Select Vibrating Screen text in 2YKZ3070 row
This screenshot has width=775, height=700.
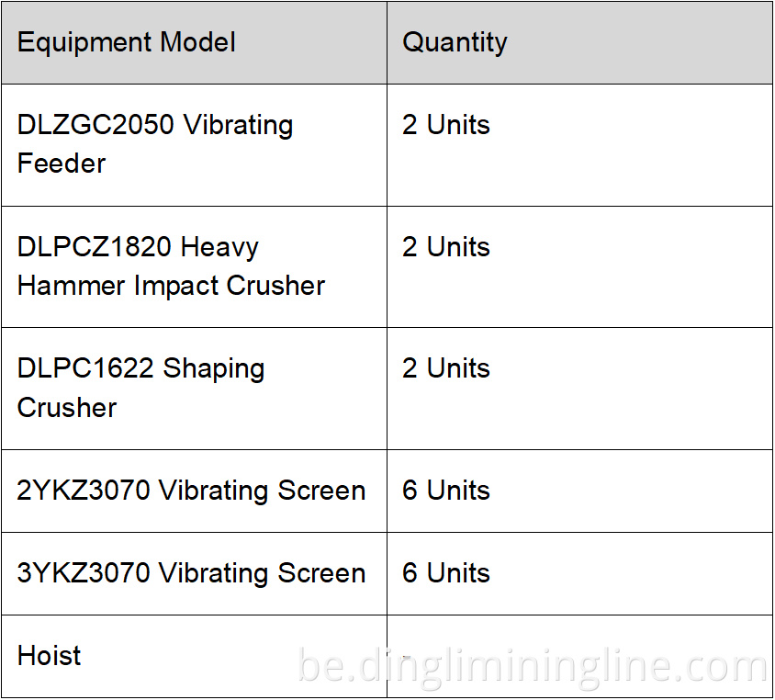coord(263,491)
